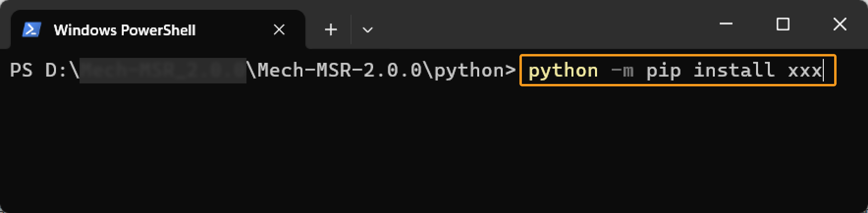868x213 pixels.
Task: Click the empty title bar area
Action: tap(540, 25)
